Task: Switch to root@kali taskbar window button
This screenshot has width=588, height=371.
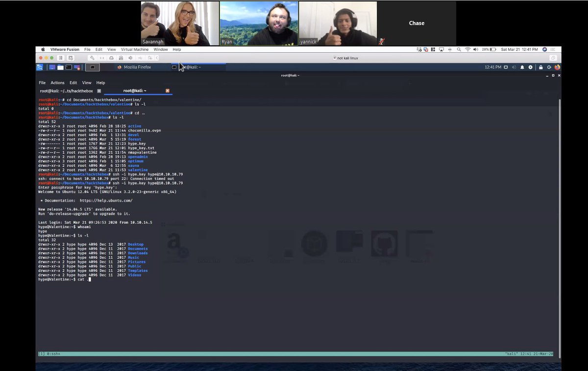Action: point(198,67)
